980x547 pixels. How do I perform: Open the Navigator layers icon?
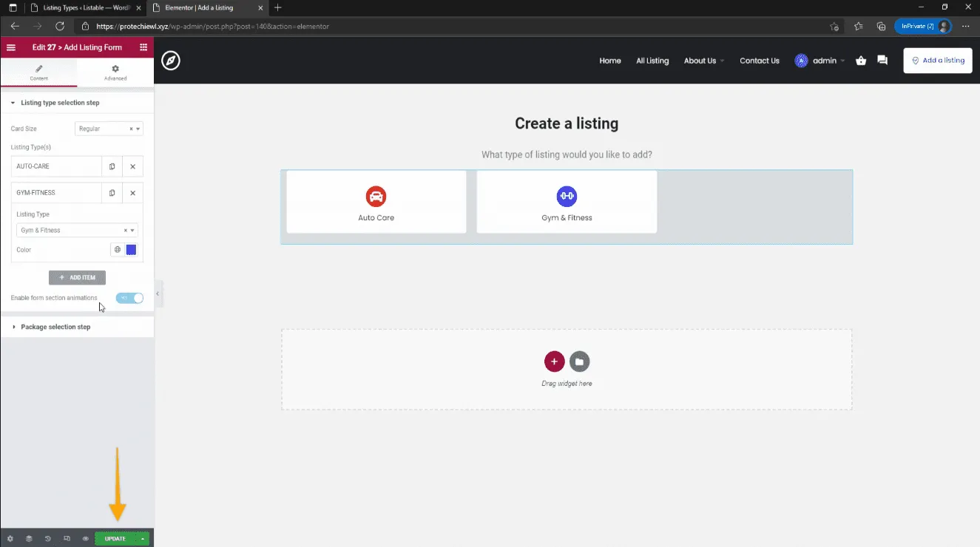point(29,539)
